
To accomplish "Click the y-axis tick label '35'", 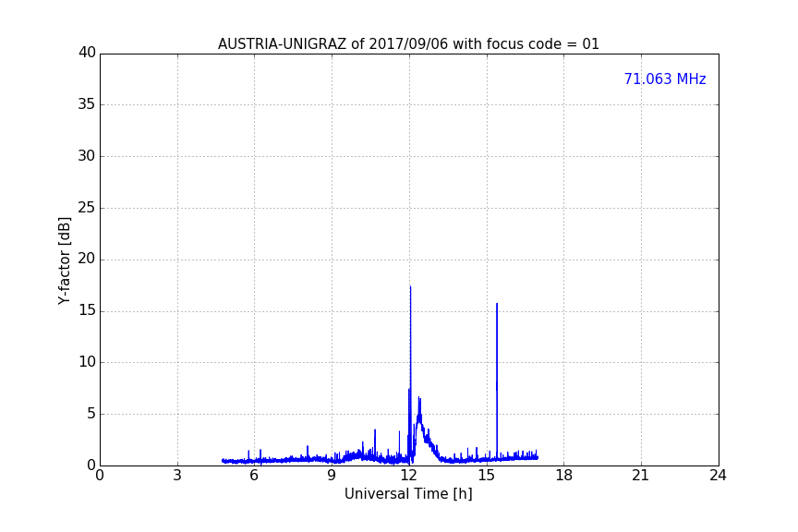I will (87, 104).
